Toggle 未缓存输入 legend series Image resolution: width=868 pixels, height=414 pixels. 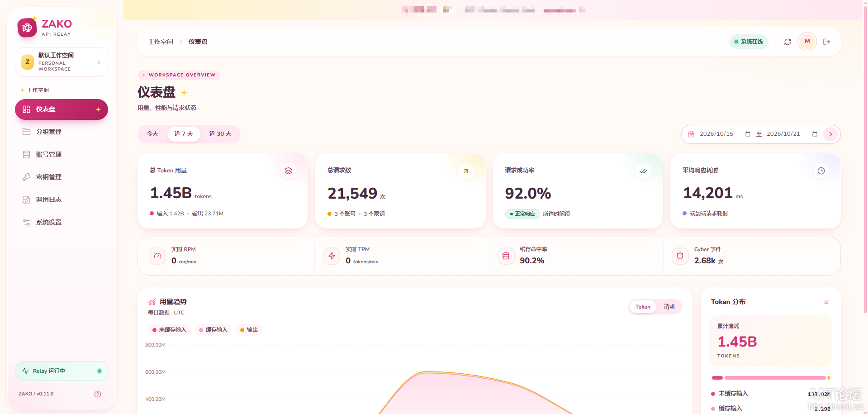[x=169, y=330]
